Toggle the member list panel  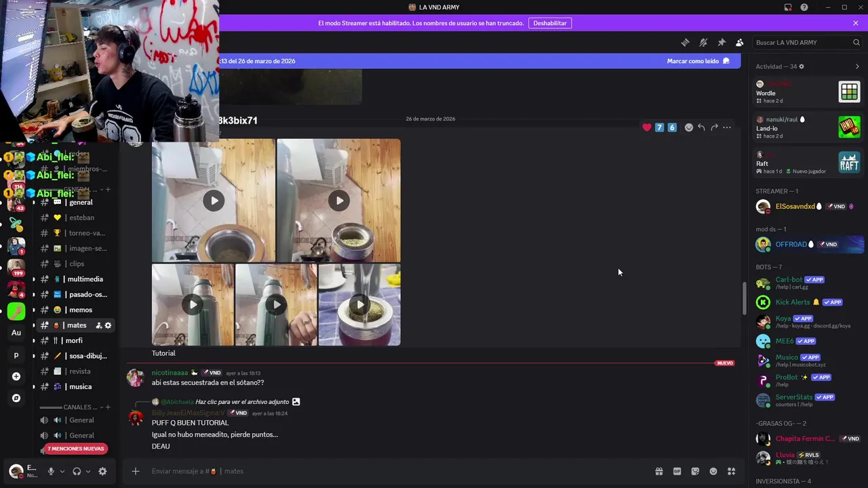pyautogui.click(x=740, y=42)
